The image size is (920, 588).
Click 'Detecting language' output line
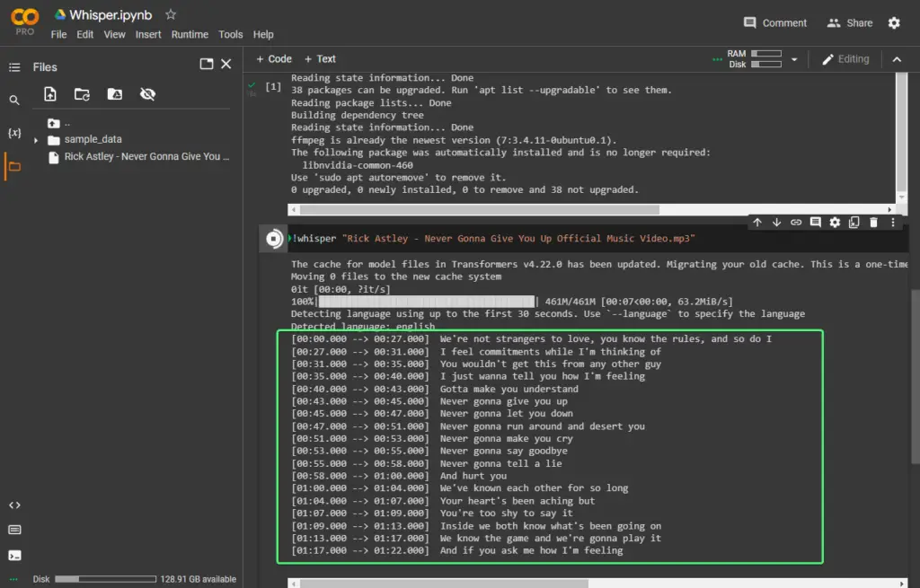547,313
